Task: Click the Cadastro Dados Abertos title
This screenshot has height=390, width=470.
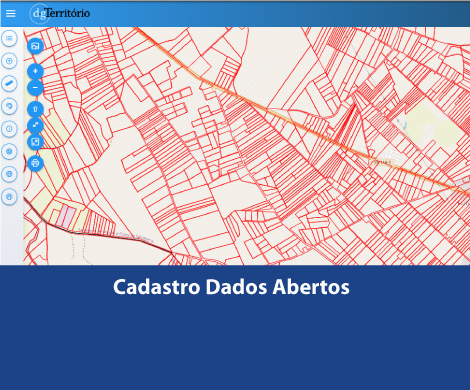Action: pos(231,287)
